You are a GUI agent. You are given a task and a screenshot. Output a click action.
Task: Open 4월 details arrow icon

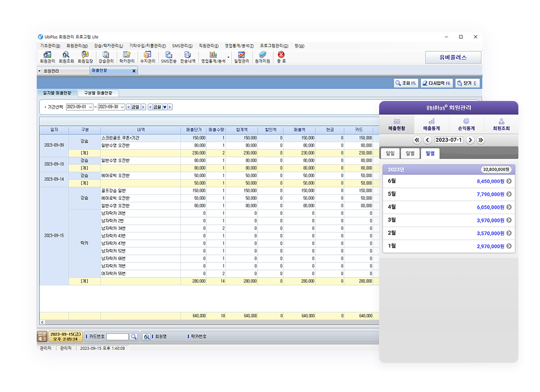pyautogui.click(x=509, y=207)
